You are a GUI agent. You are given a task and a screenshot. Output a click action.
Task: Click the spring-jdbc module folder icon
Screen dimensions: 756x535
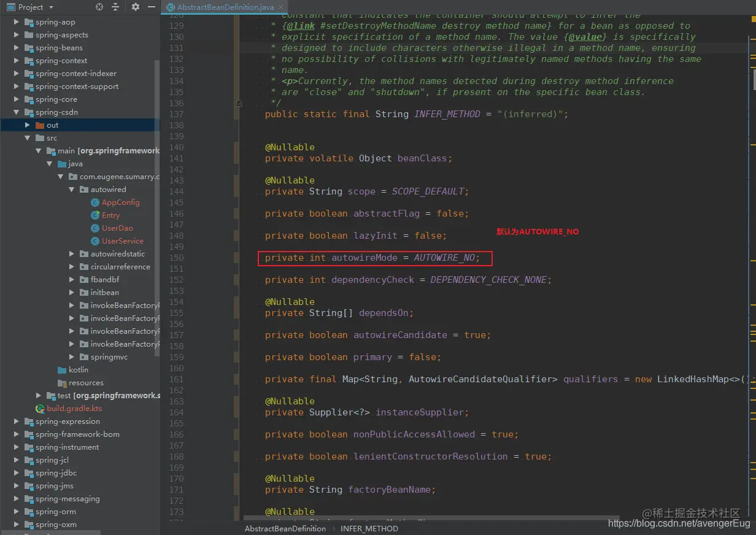(29, 473)
